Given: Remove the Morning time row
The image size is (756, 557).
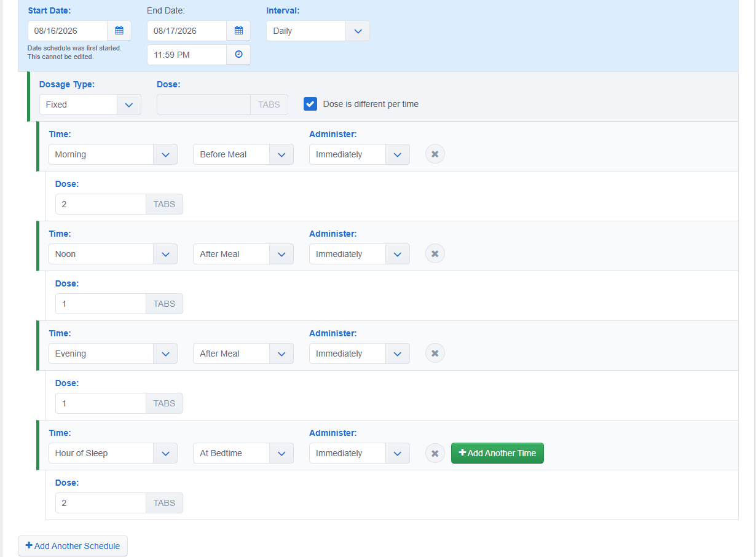Looking at the screenshot, I should 435,154.
